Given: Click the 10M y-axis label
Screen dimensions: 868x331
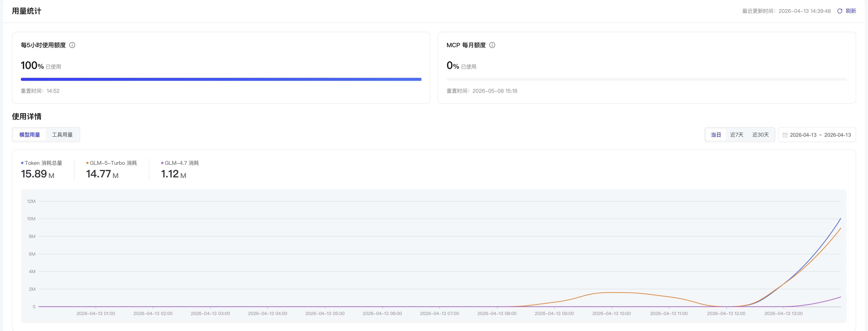Looking at the screenshot, I should [x=31, y=219].
